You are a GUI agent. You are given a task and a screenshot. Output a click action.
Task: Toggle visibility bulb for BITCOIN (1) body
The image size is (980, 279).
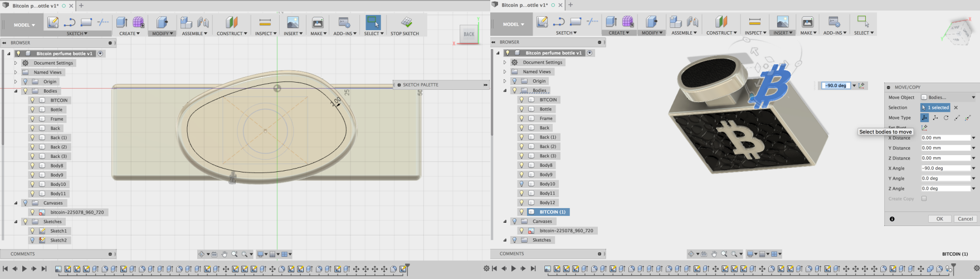tap(522, 212)
